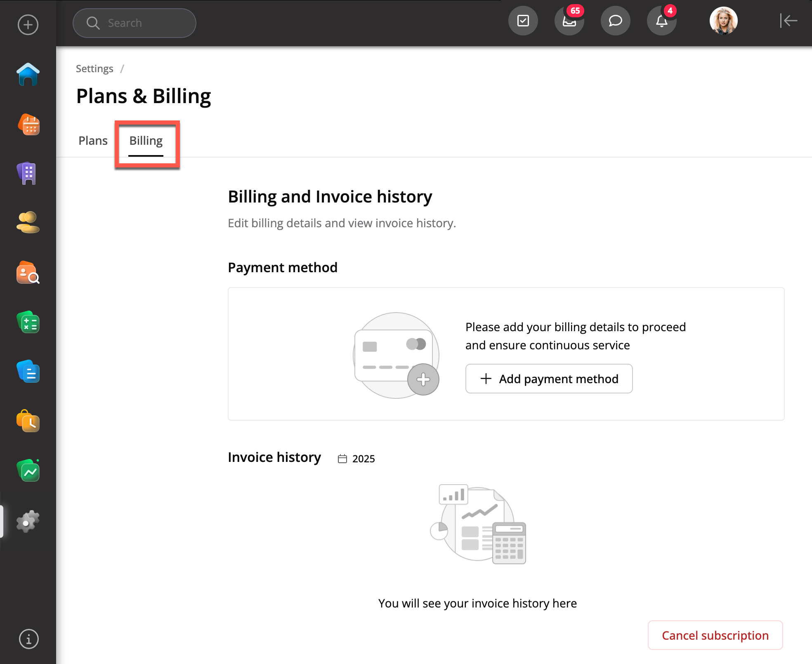Open notifications bell with 4 badge
This screenshot has width=812, height=664.
pyautogui.click(x=661, y=21)
